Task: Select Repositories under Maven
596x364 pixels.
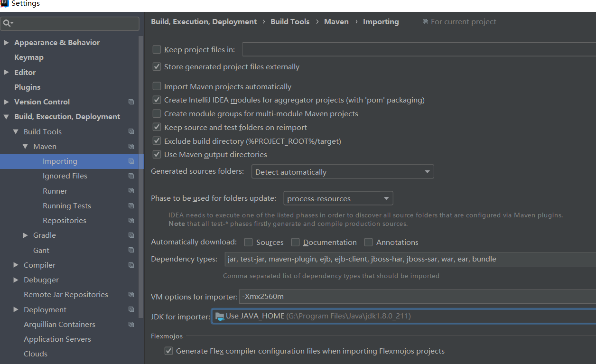Action: click(x=65, y=221)
